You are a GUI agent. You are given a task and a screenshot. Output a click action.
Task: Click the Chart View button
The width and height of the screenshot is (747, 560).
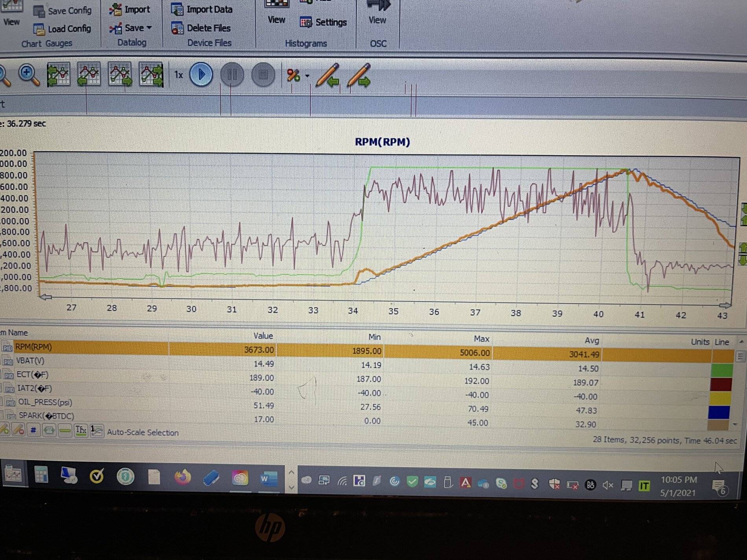point(11,14)
